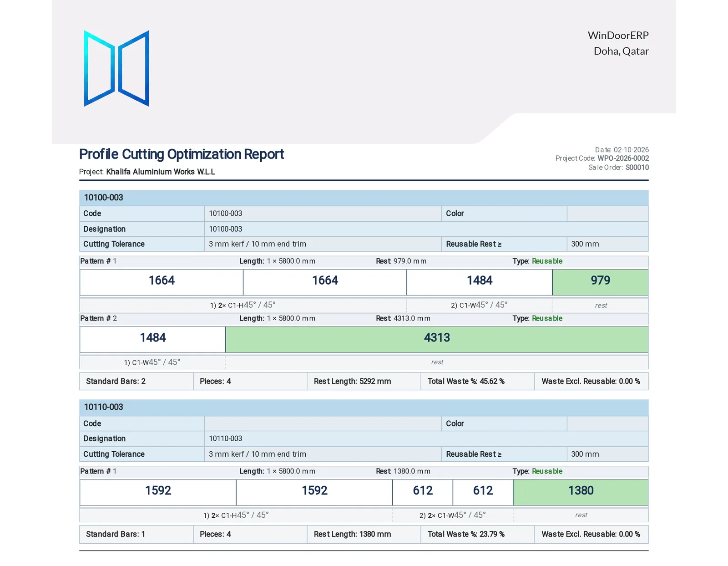Click 'Total Waste %: 45.62 %' cell

point(478,382)
